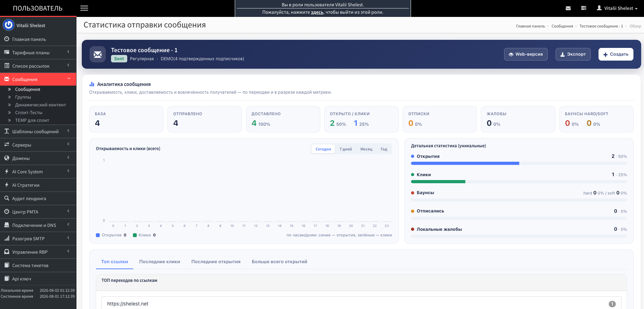Expand the Шаблоны сообщений chevron

pyautogui.click(x=68, y=131)
